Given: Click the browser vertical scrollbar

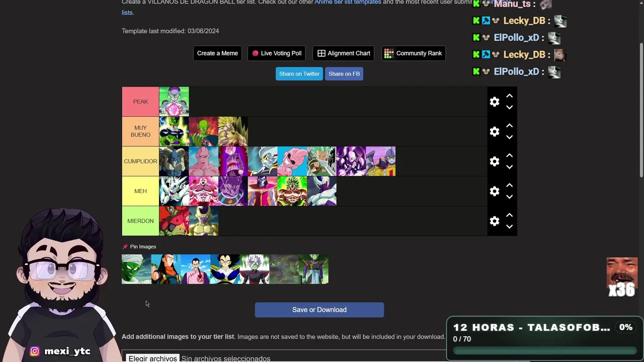Looking at the screenshot, I should [x=641, y=111].
